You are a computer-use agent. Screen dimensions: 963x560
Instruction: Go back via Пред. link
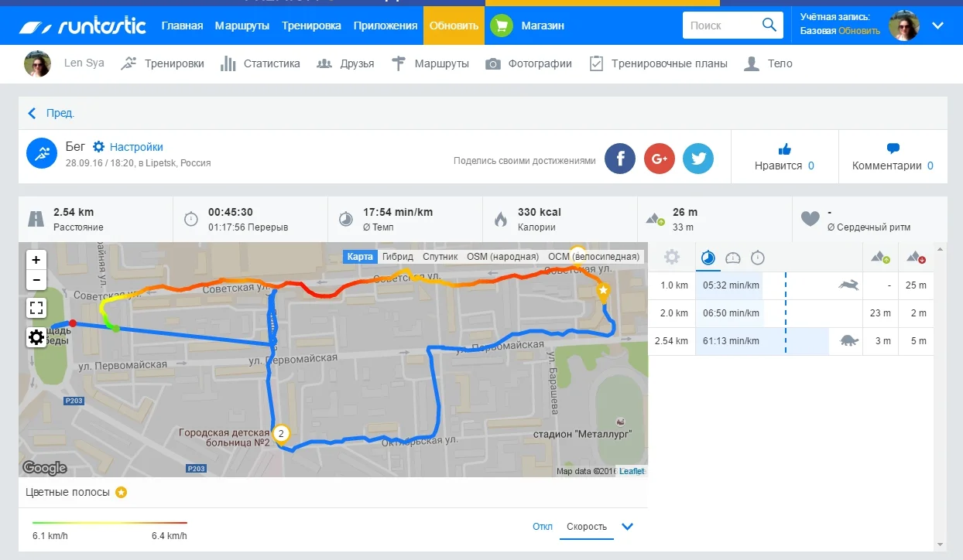tap(51, 113)
